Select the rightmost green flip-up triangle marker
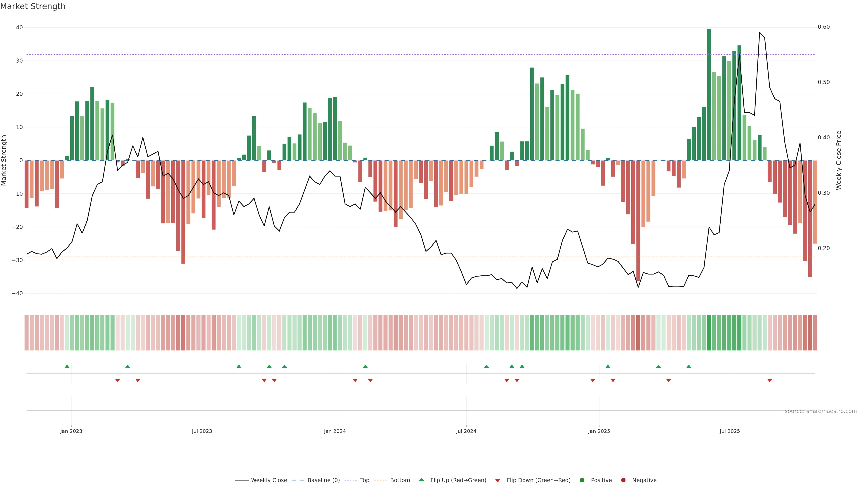 (689, 366)
